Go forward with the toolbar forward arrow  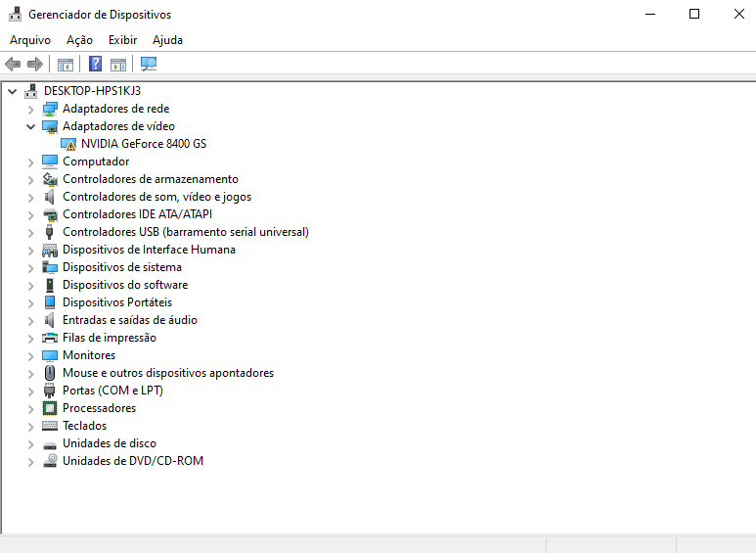34,64
